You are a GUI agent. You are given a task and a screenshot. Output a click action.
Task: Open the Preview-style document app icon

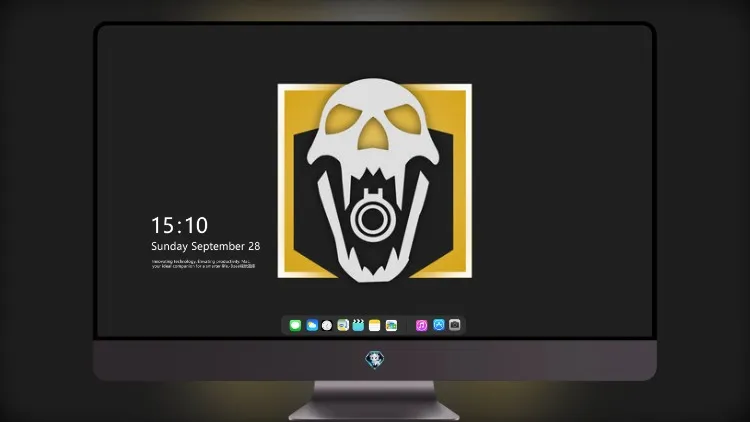343,325
